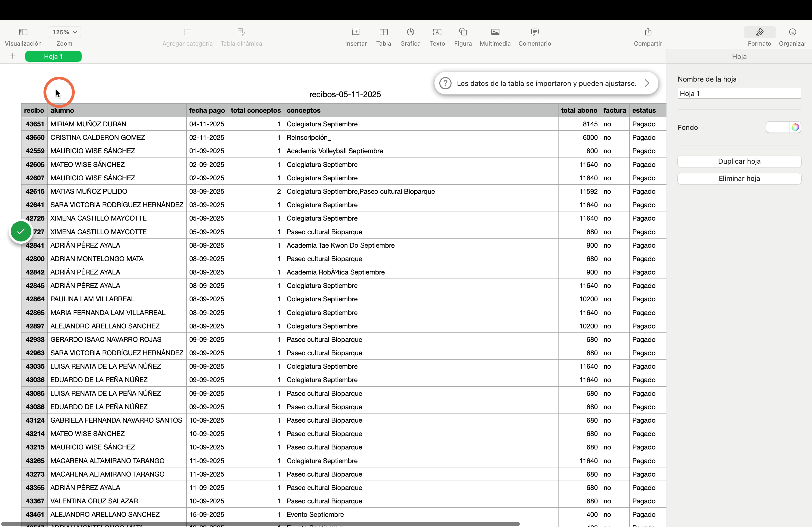Select cell Colegiatura Septiembre,Paseo cultural Bioparque
The image size is (812, 527).
point(421,191)
